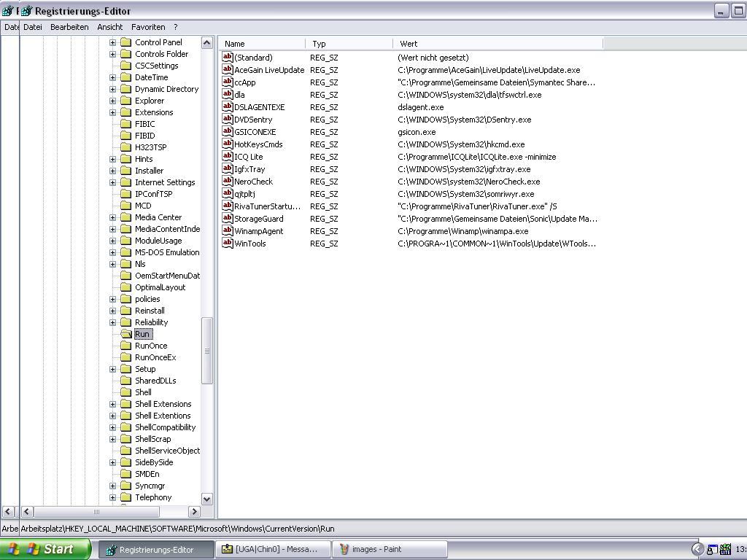
Task: Expand the Media Center key
Action: click(x=113, y=217)
